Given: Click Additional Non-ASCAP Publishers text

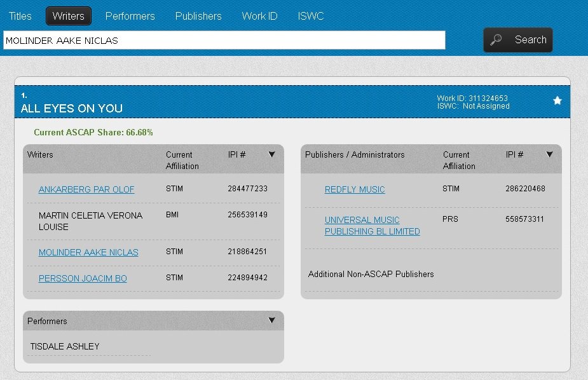Looking at the screenshot, I should click(x=371, y=275).
